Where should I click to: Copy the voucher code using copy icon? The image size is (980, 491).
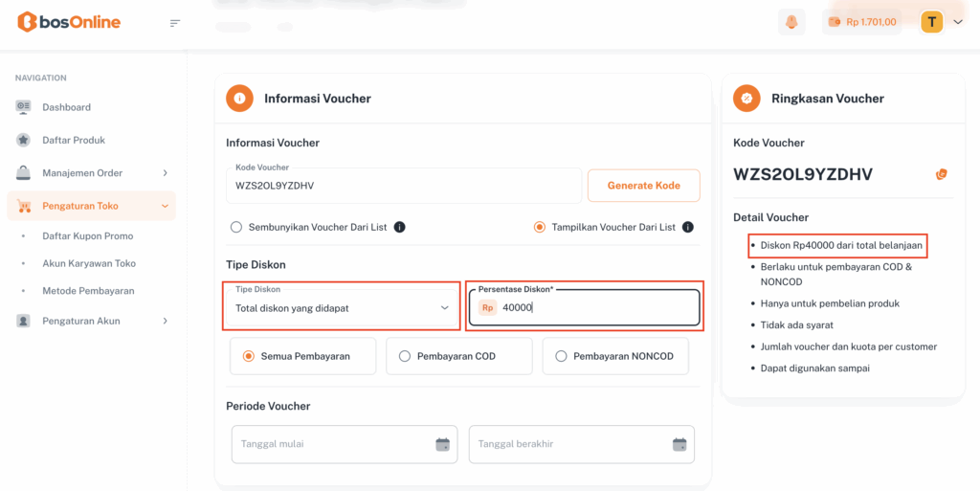pyautogui.click(x=941, y=173)
